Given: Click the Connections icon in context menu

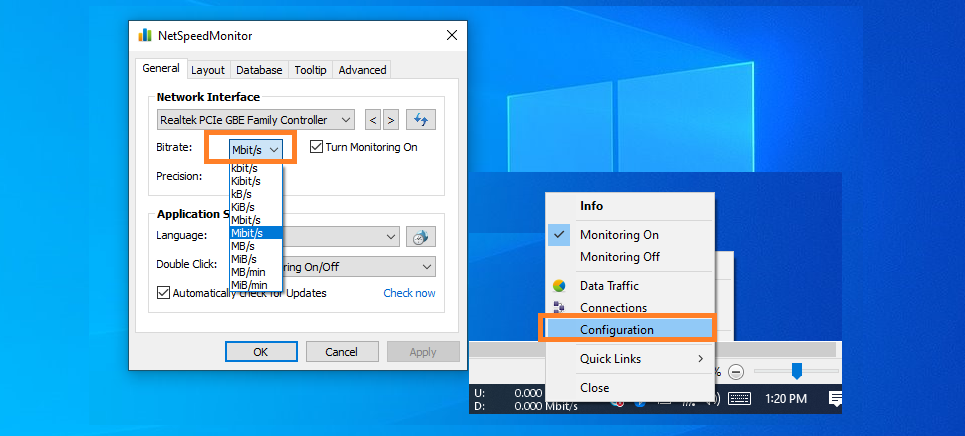Looking at the screenshot, I should pyautogui.click(x=559, y=307).
